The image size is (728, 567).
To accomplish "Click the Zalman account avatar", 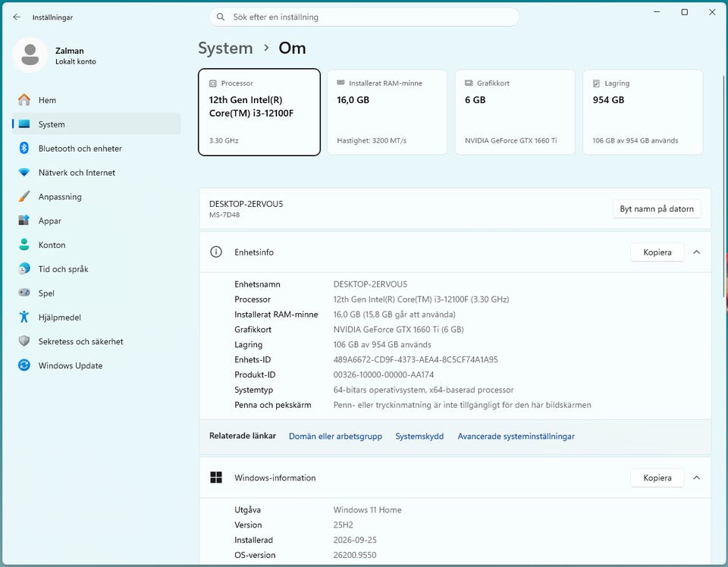I will 30,55.
